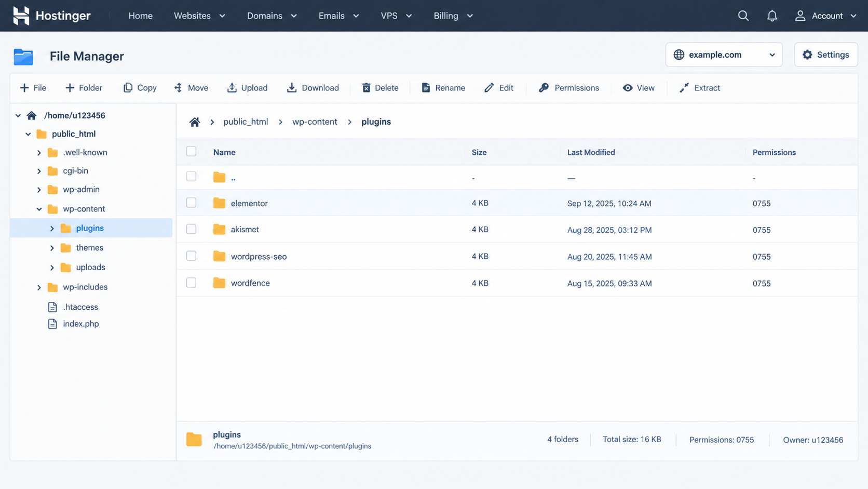Click the Copy toolbar icon
Viewport: 868px width, 489px height.
[128, 88]
